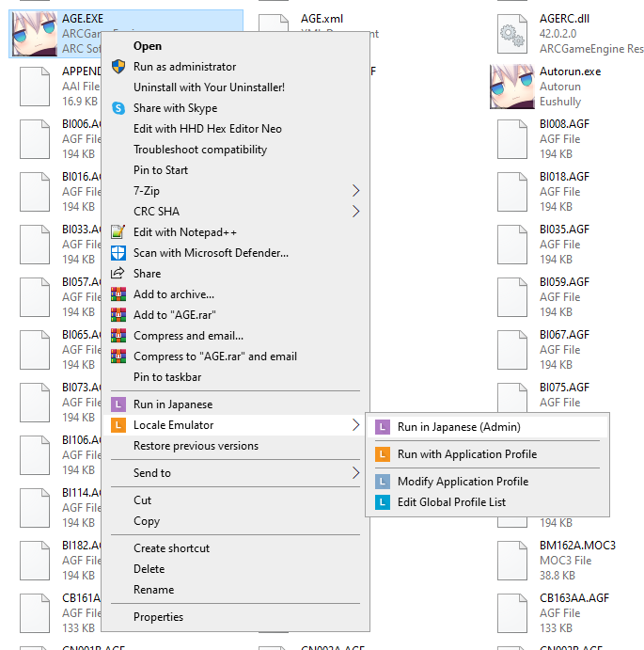Click the Run in Japanese (Admin) label
The height and width of the screenshot is (650, 644).
pyautogui.click(x=459, y=427)
